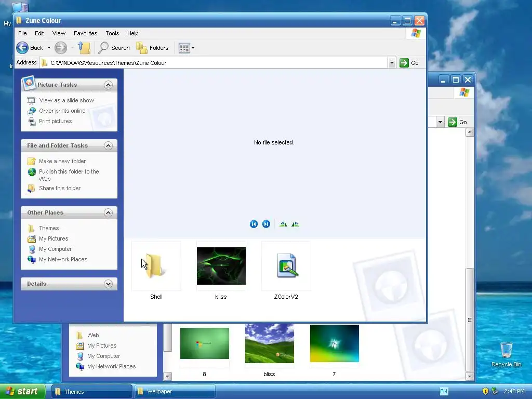The height and width of the screenshot is (399, 532).
Task: Click the Windows flag logo in Zune Colour
Action: click(416, 33)
